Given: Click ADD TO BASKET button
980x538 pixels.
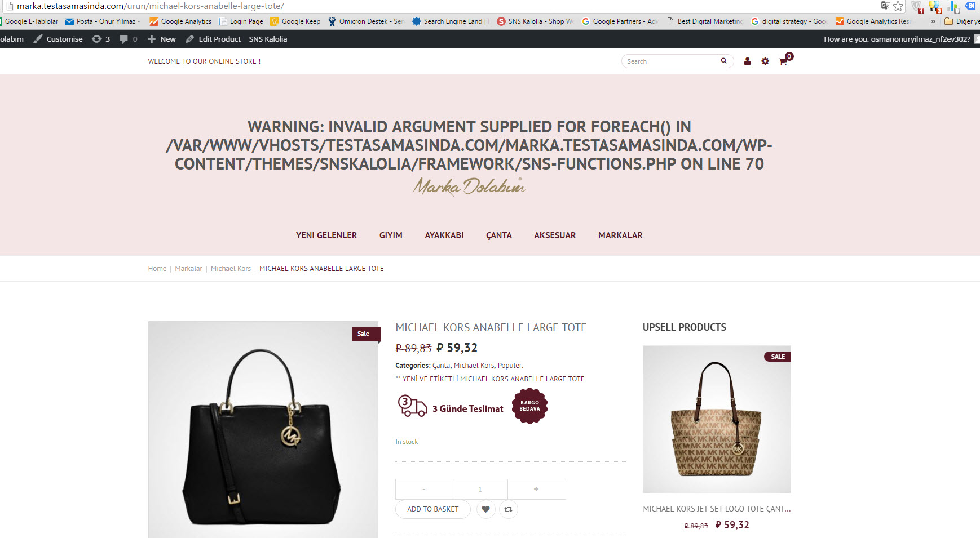Looking at the screenshot, I should [x=433, y=509].
